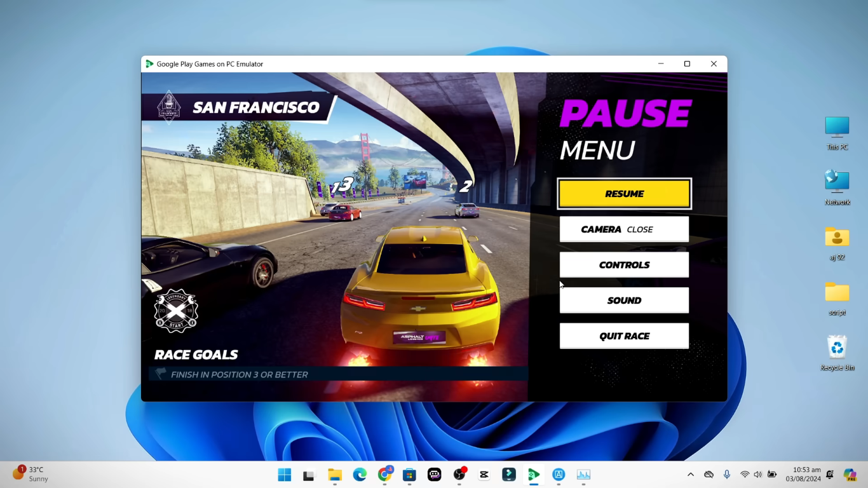Click the microphone tray icon

click(727, 475)
